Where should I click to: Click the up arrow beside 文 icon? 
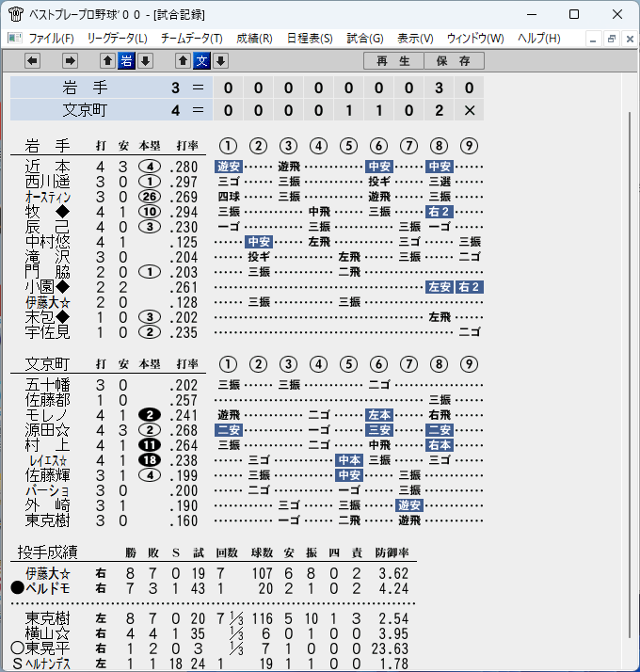[x=183, y=61]
